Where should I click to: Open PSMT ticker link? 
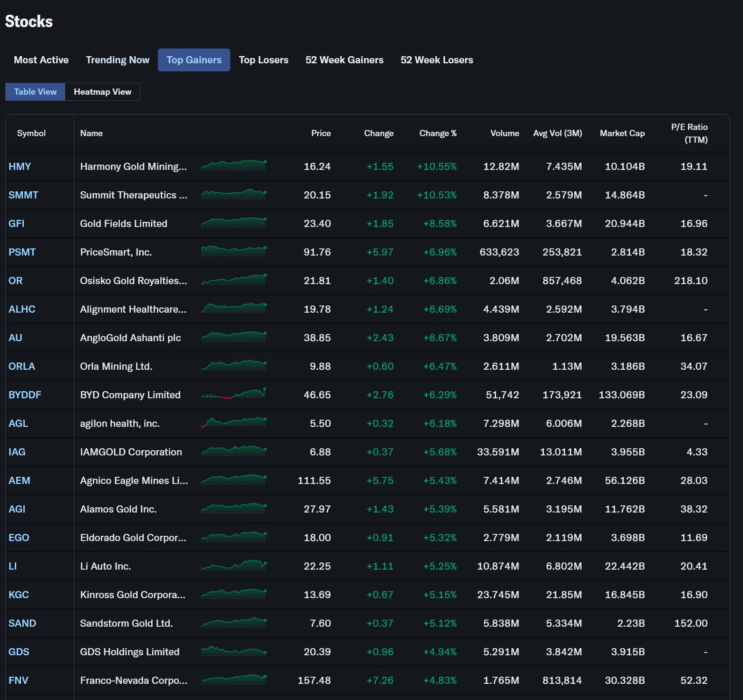pos(22,252)
